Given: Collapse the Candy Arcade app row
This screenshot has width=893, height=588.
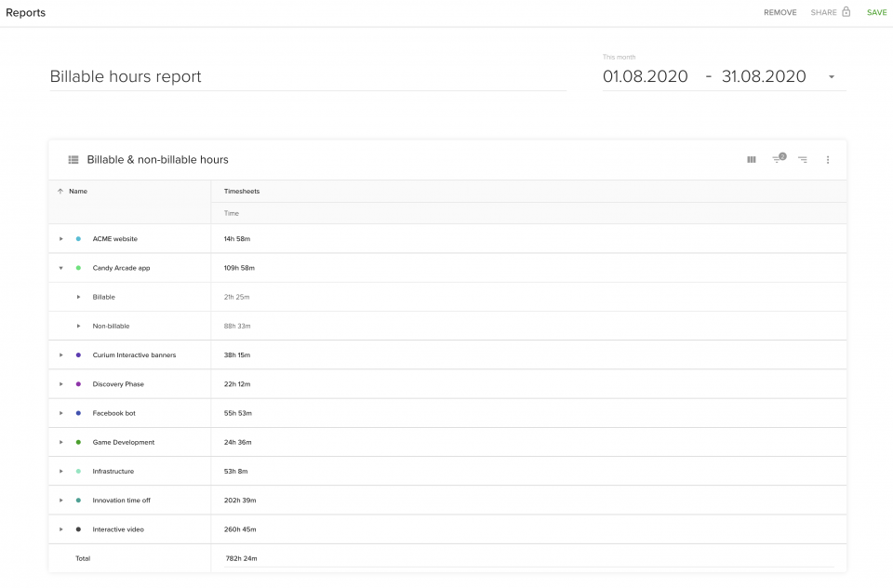Looking at the screenshot, I should pos(61,268).
